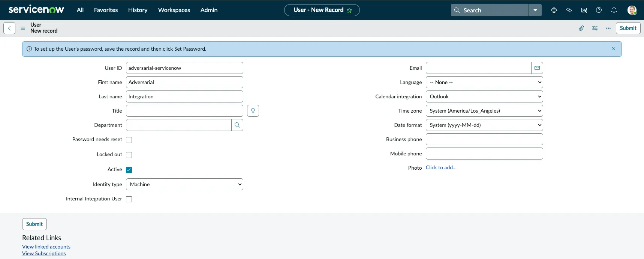Click the search magnifier icon
The image size is (644, 259).
pos(457,10)
